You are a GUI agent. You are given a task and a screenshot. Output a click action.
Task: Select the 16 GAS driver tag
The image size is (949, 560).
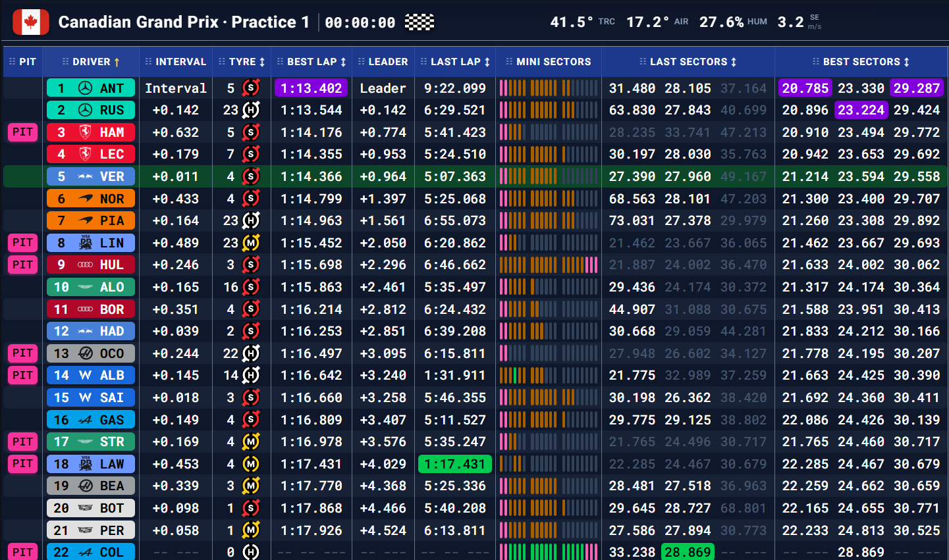(91, 420)
